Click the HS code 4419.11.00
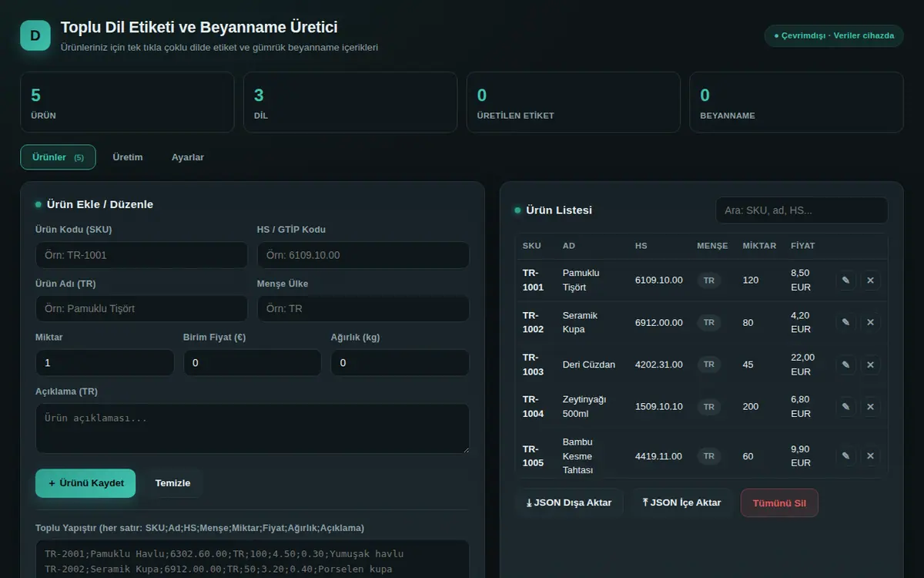Viewport: 924px width, 578px height. tap(659, 456)
